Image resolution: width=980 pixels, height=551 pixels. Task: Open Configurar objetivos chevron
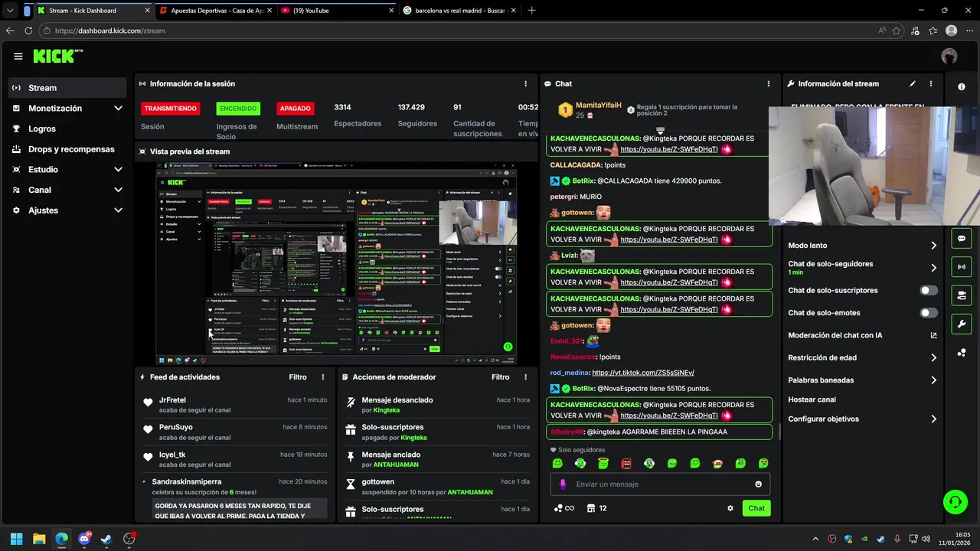tap(933, 419)
